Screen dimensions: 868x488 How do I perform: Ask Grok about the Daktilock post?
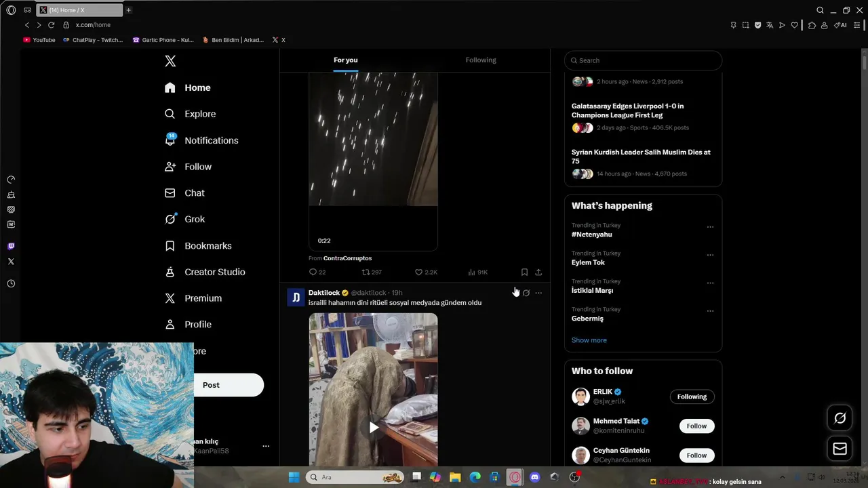(x=526, y=293)
